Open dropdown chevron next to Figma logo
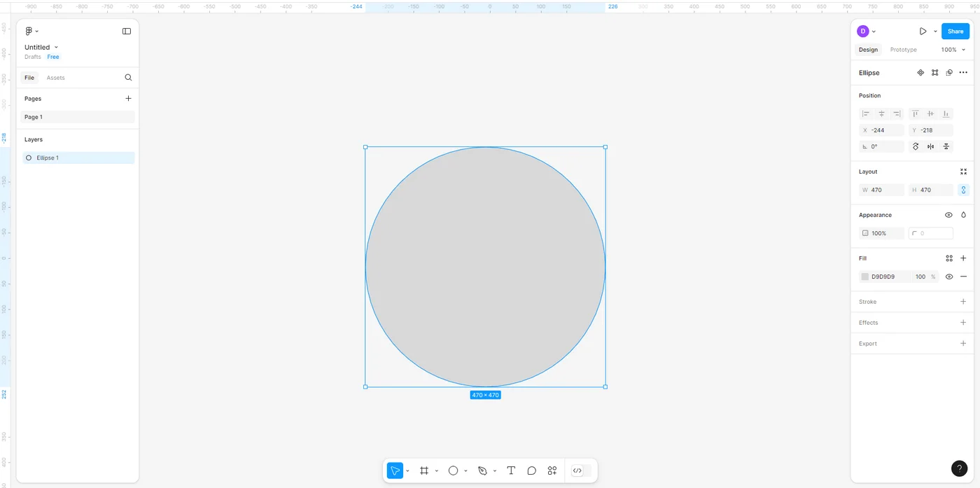Viewport: 980px width, 488px height. (x=37, y=32)
